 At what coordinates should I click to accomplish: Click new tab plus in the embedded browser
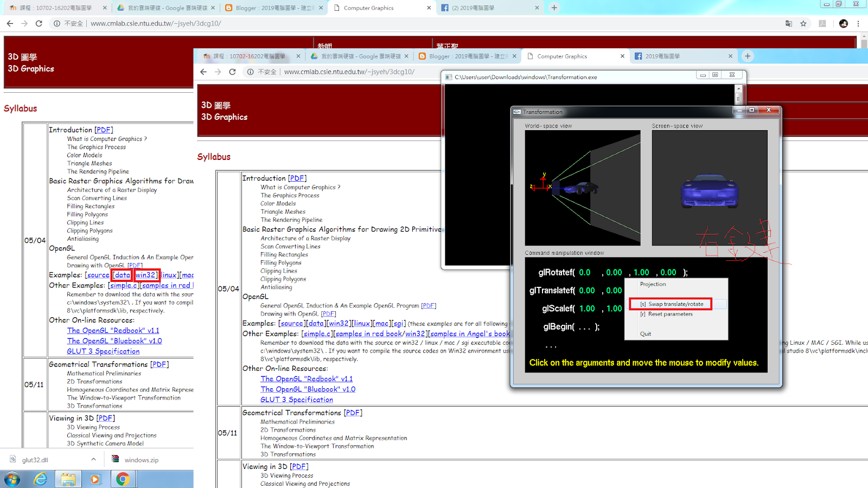[748, 56]
